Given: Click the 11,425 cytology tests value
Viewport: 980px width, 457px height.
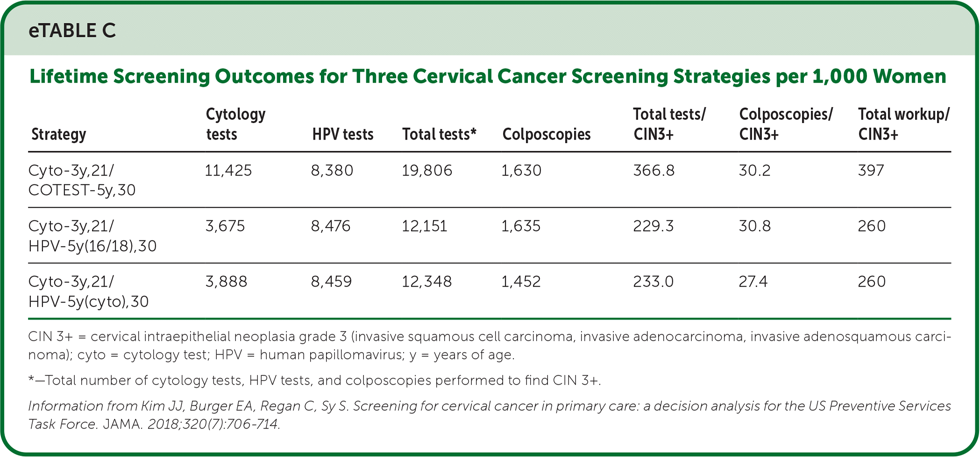Looking at the screenshot, I should click(228, 170).
